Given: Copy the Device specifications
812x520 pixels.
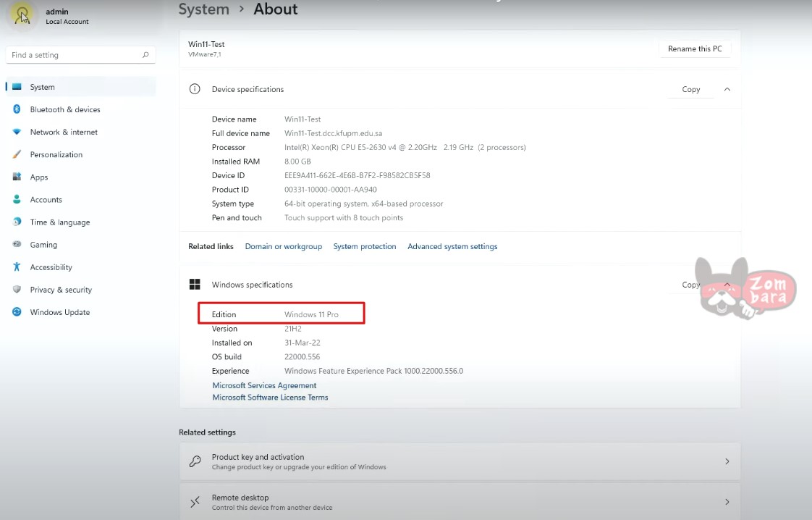Looking at the screenshot, I should click(691, 89).
